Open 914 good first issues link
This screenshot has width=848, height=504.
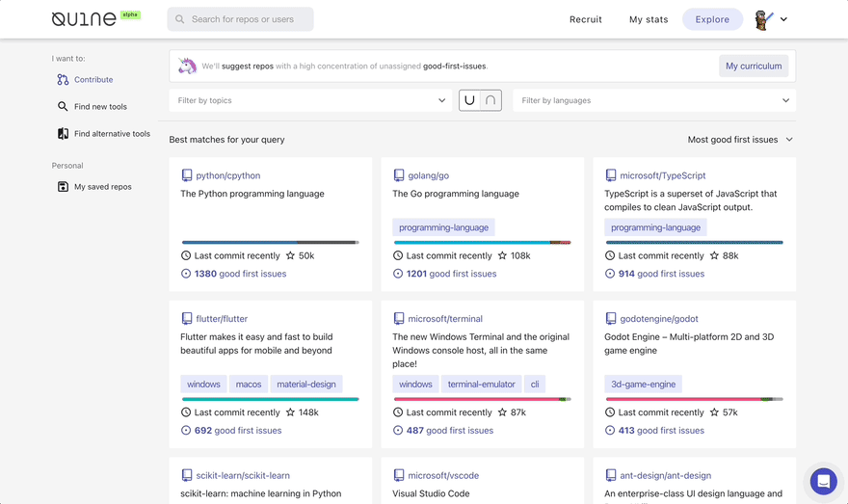point(661,274)
